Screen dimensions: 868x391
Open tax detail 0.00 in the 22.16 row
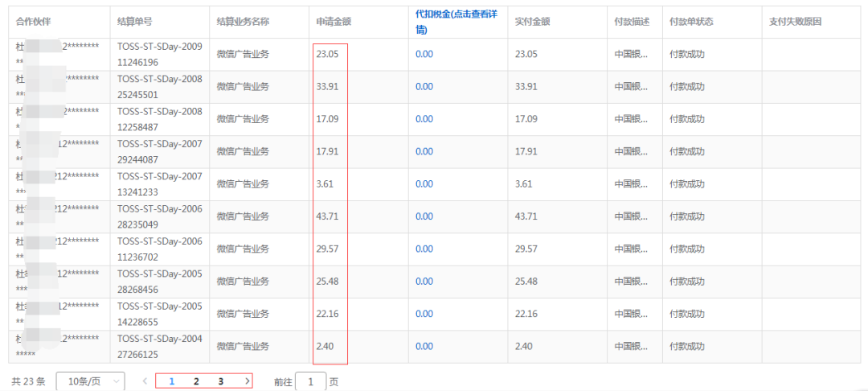(424, 314)
